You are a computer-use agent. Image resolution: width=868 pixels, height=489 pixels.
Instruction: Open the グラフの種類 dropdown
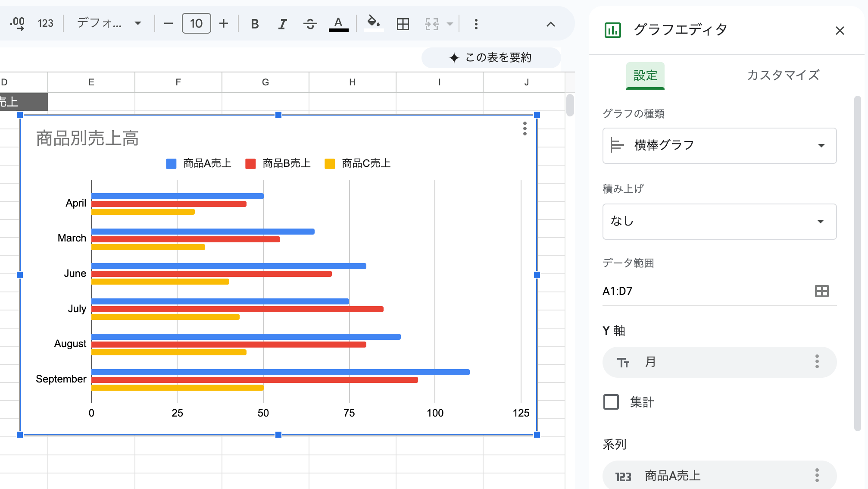pos(719,146)
